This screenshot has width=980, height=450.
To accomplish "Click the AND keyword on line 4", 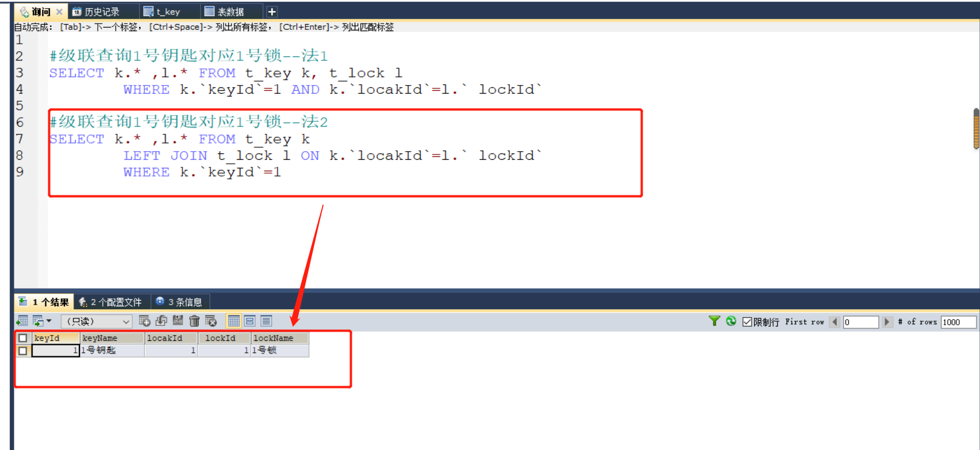I will click(x=305, y=89).
